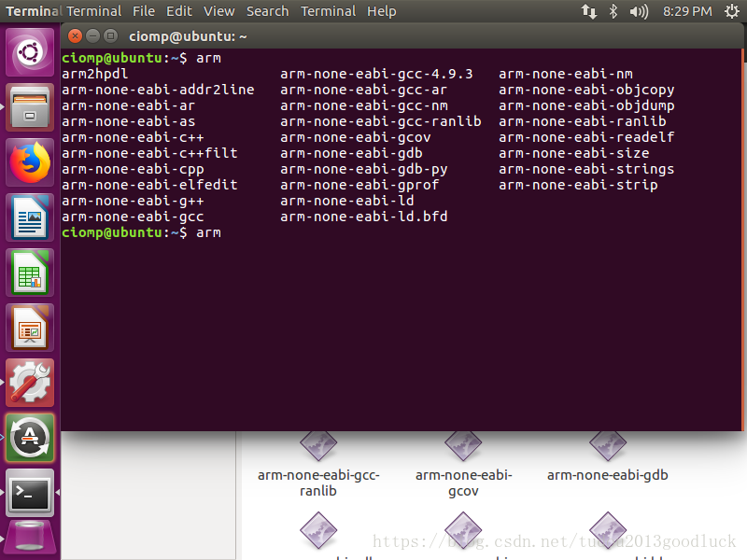Open the Terminal menu next to Search
Viewport: 747px width, 560px height.
(328, 11)
